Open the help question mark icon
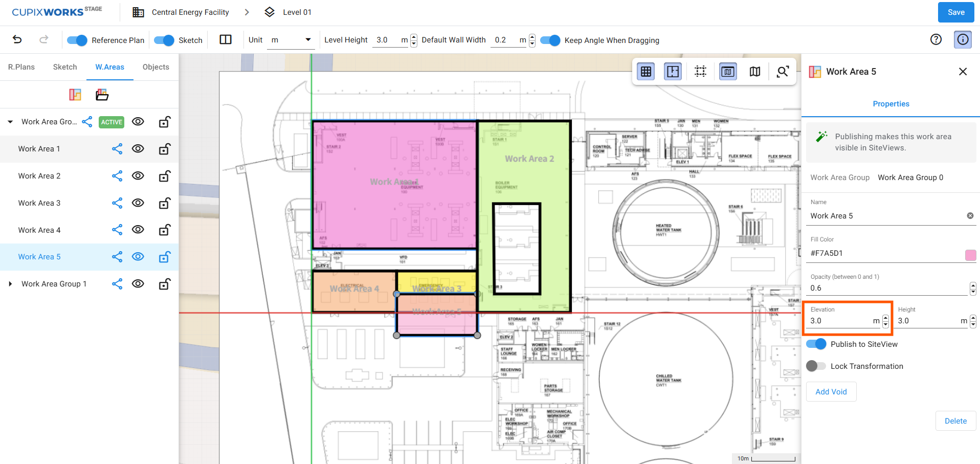 click(936, 39)
